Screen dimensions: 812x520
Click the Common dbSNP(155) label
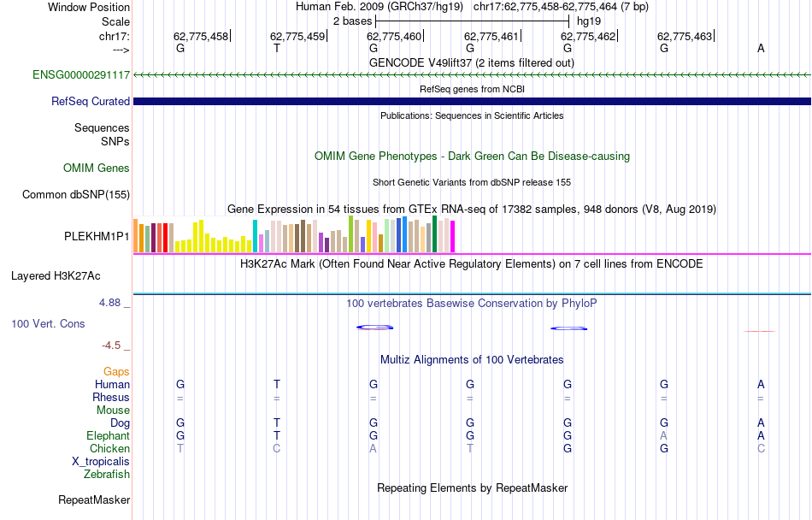pos(76,195)
